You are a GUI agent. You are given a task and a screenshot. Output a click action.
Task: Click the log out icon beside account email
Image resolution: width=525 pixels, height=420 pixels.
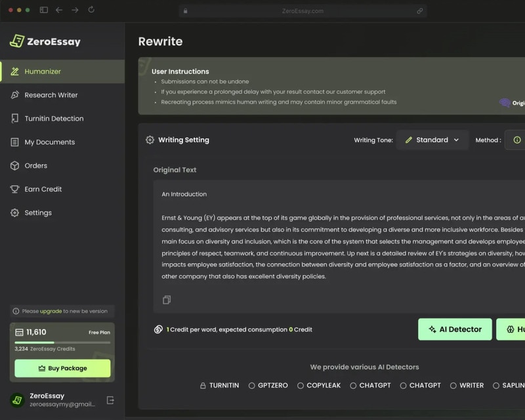110,400
